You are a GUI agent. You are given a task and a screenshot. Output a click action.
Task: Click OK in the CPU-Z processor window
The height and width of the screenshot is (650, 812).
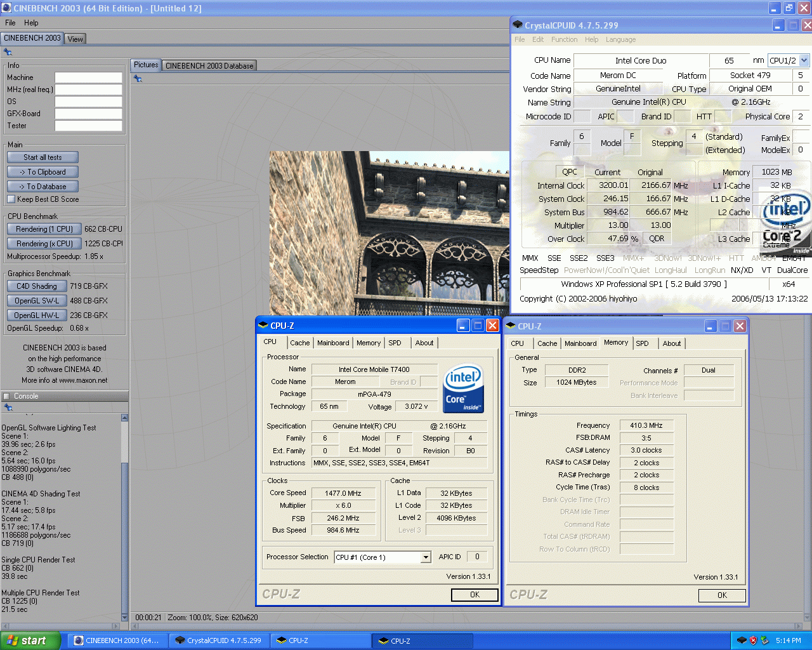475,595
